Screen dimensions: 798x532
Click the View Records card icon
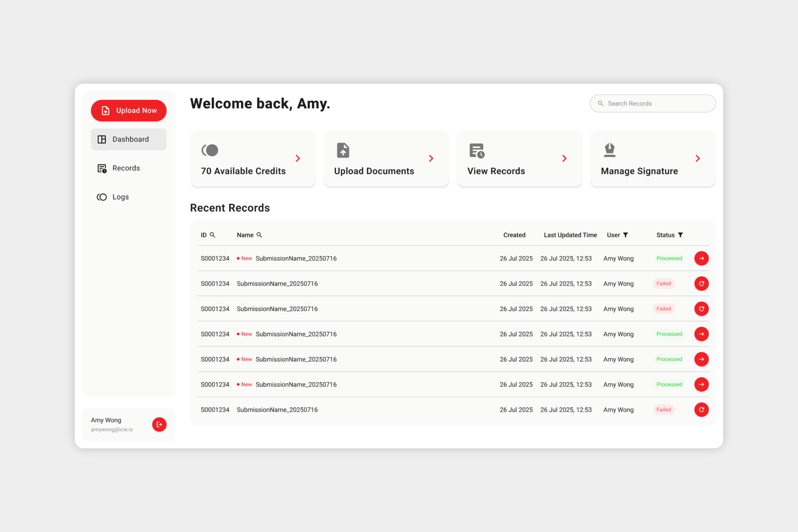[x=477, y=151]
